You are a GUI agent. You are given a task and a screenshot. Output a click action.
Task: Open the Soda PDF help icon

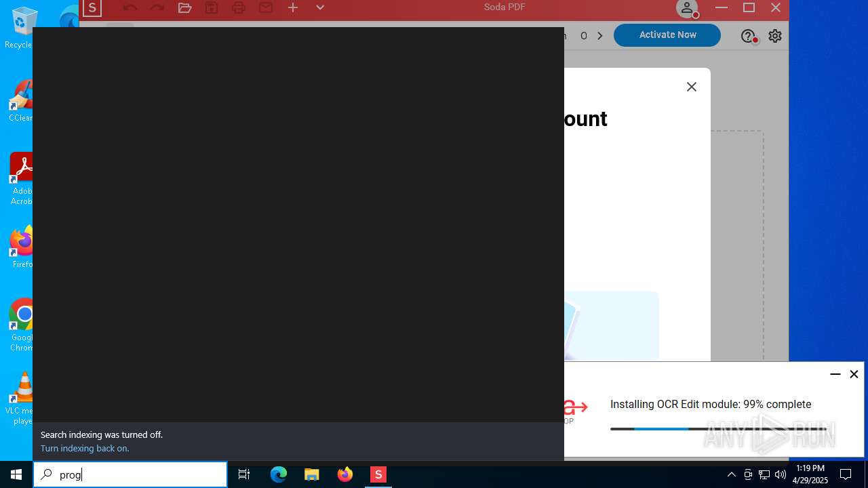coord(749,37)
